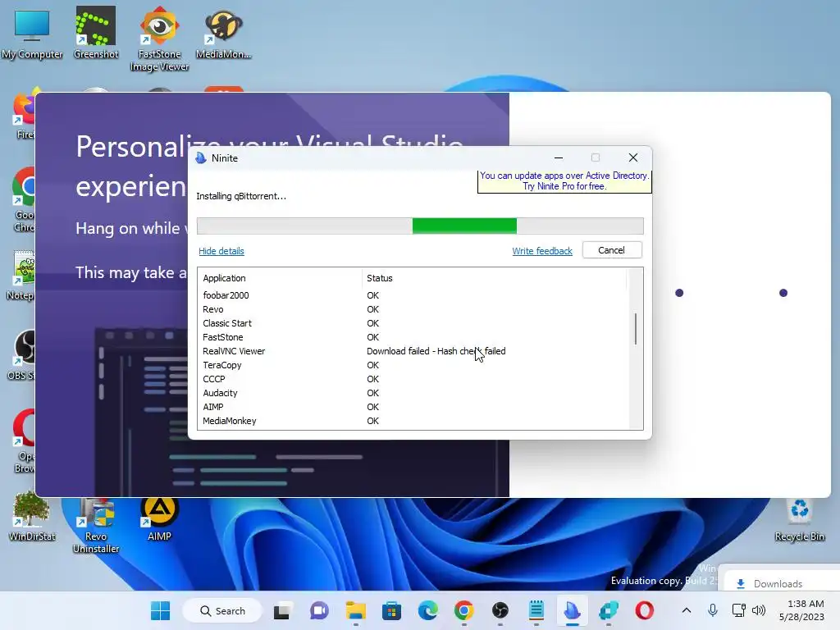840x630 pixels.
Task: Select the AIMP row in Ninite list
Action: [x=413, y=407]
